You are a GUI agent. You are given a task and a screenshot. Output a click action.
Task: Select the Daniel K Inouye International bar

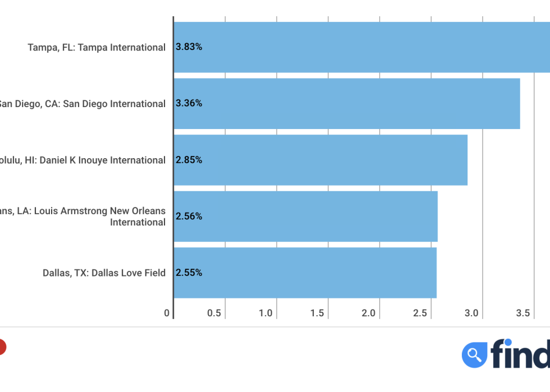point(320,160)
